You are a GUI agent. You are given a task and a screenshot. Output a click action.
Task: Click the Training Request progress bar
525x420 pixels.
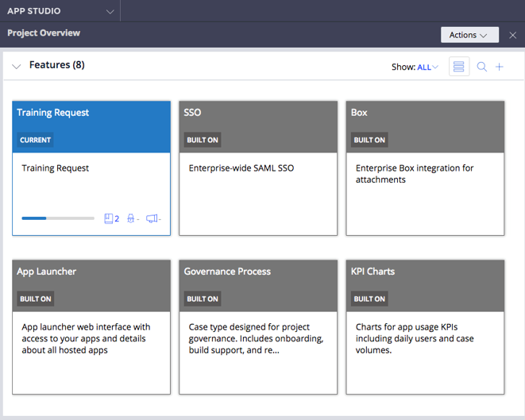57,218
